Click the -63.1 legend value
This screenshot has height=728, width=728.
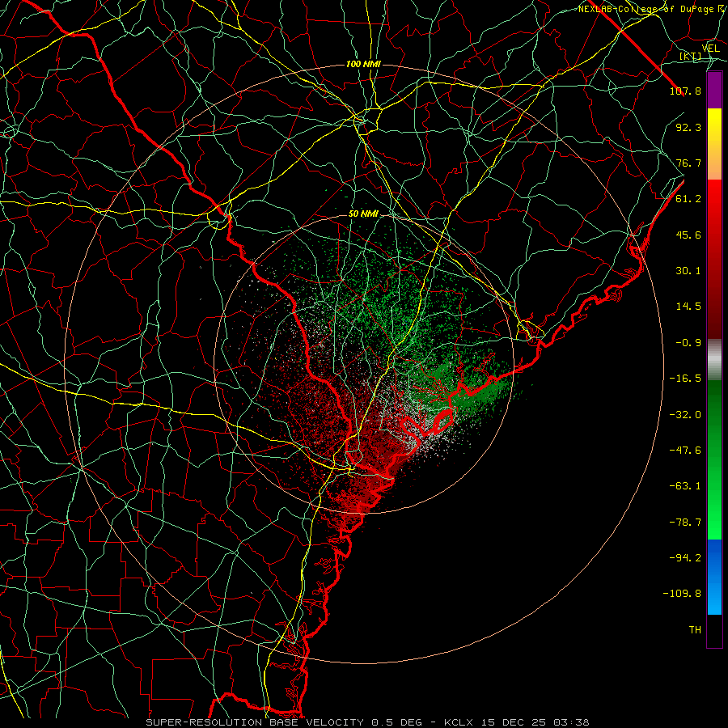[685, 485]
